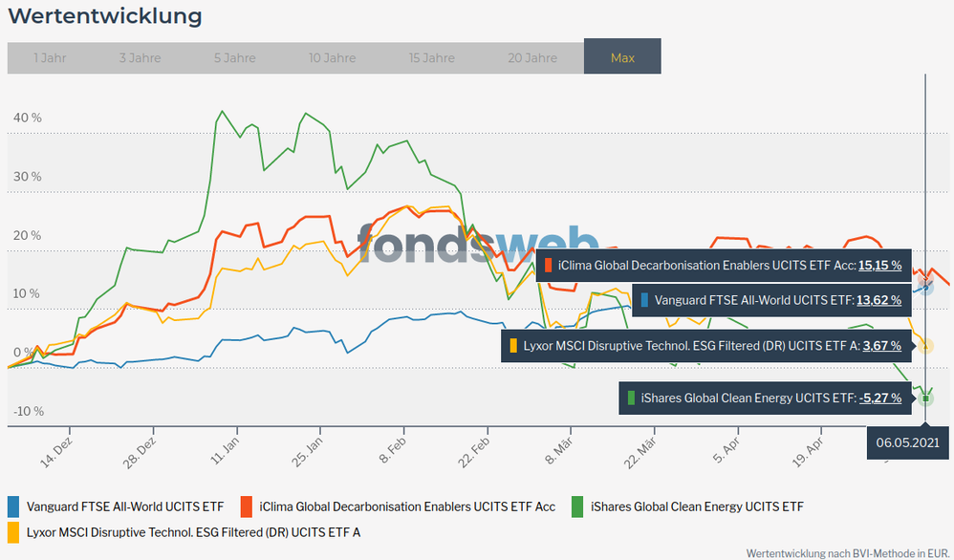This screenshot has height=560, width=954.
Task: Toggle blue Vanguard FTSE All-World legend swatch
Action: (13, 506)
